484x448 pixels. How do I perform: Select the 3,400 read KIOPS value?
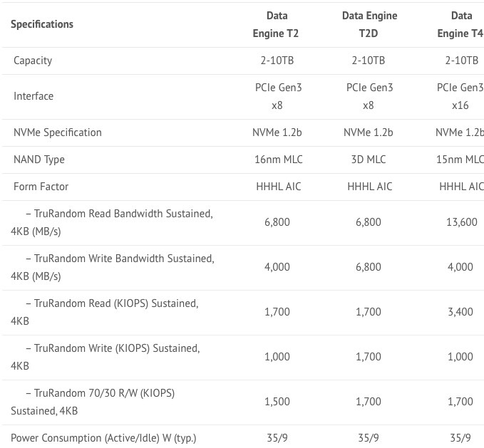click(x=461, y=312)
